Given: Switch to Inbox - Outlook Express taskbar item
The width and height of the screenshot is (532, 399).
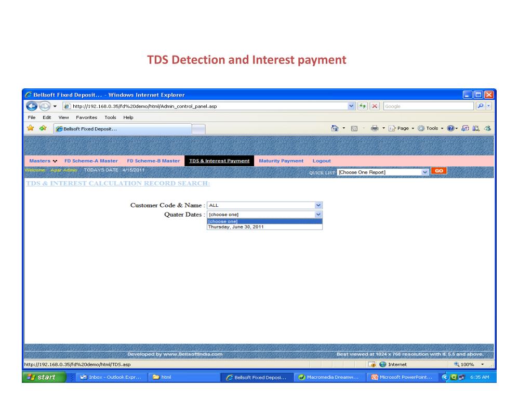Looking at the screenshot, I should tap(110, 377).
